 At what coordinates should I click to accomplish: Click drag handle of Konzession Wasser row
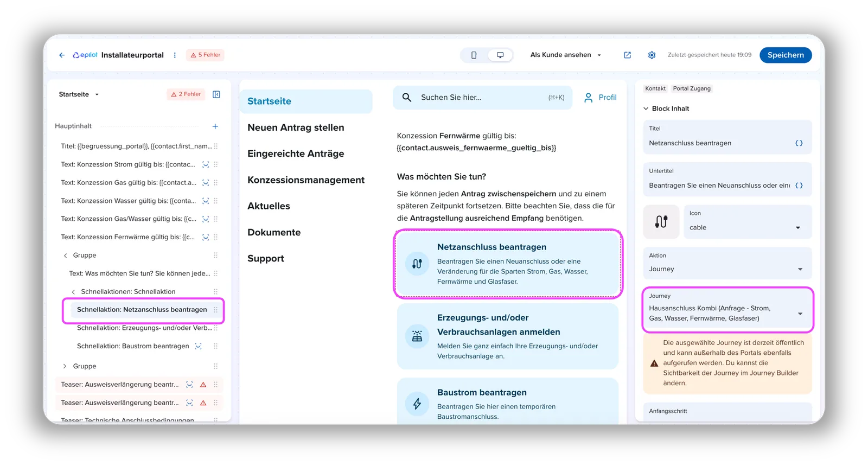pyautogui.click(x=216, y=201)
